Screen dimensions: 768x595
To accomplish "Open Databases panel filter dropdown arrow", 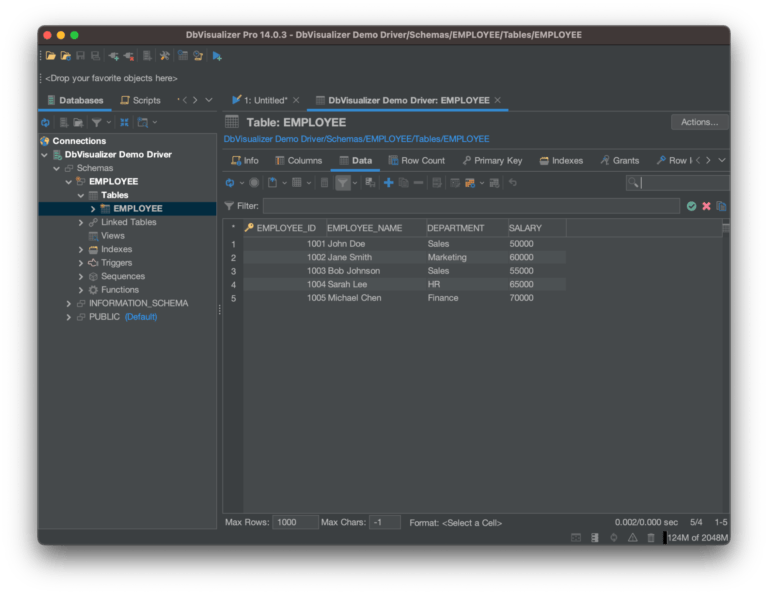I will click(x=109, y=122).
